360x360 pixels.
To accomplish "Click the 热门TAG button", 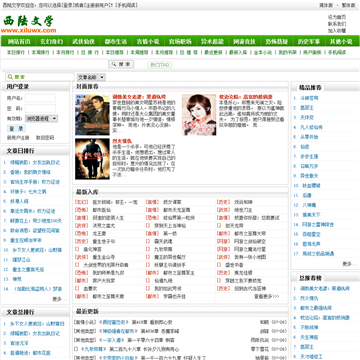I will coord(160,65).
